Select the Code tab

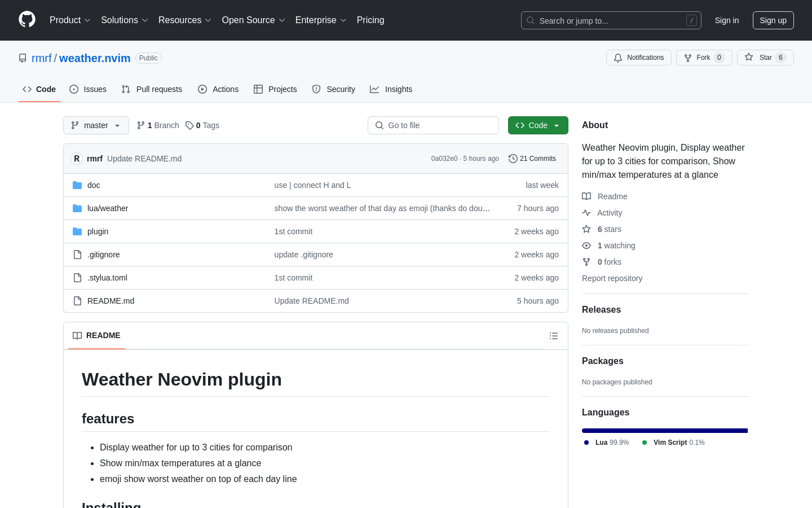[x=39, y=89]
